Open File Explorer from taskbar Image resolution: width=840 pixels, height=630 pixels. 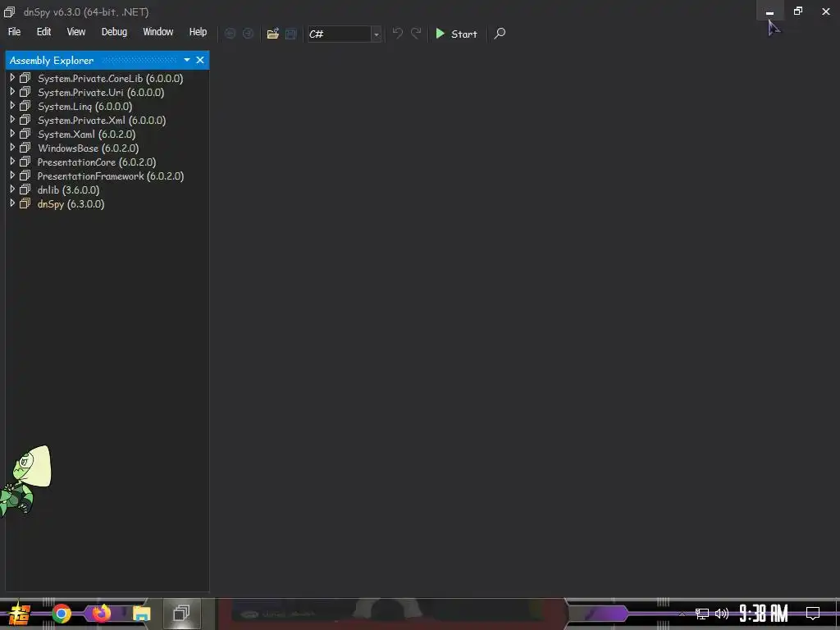(141, 614)
